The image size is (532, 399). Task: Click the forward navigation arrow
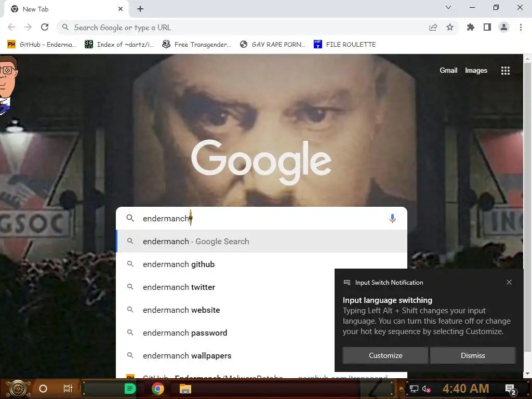click(28, 27)
